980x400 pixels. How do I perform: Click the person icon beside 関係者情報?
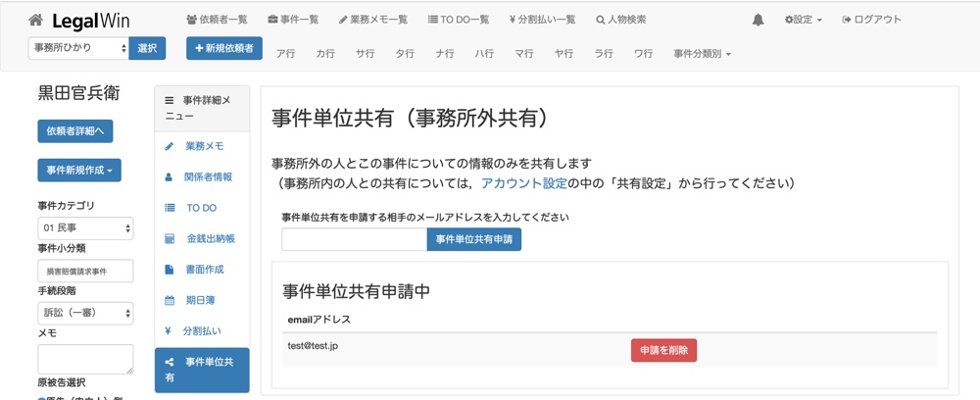169,177
